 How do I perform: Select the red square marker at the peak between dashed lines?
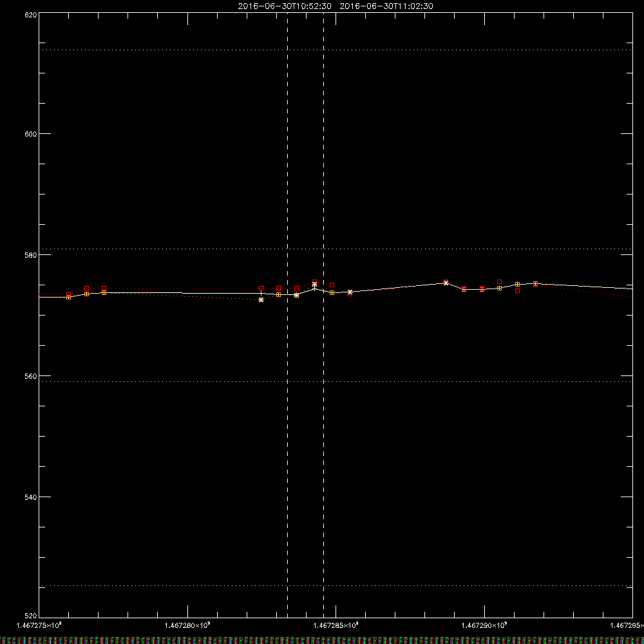(x=315, y=282)
